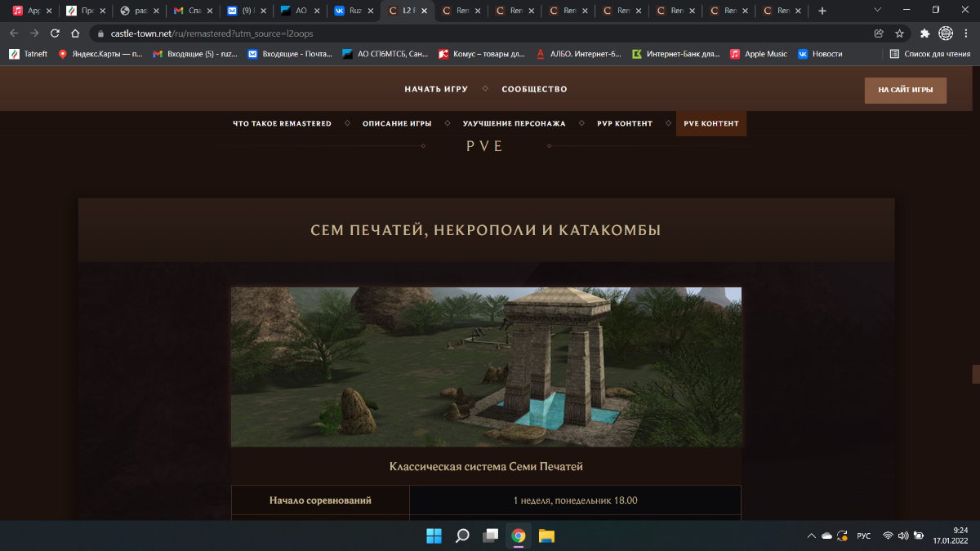Open ЧТО ТАКОЕ REMASTERED section
Screen dimensions: 980x551
[x=282, y=123]
